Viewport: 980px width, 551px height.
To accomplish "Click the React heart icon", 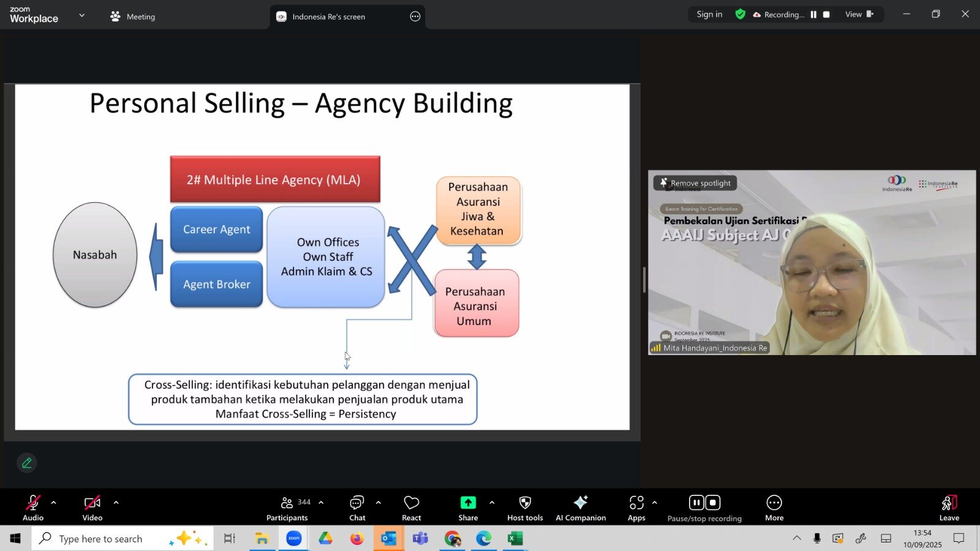I will pos(411,508).
